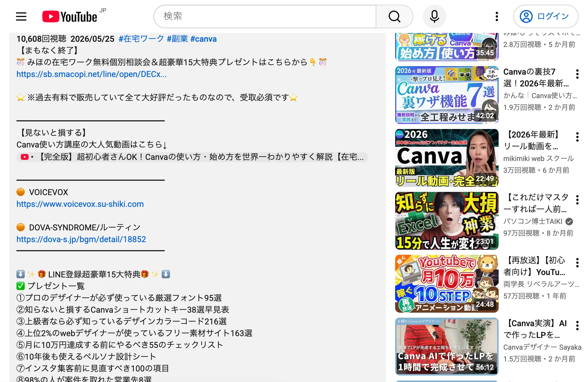The height and width of the screenshot is (382, 588).
Task: Click the 57万回視聴・1年前 metadata
Action: (x=535, y=296)
